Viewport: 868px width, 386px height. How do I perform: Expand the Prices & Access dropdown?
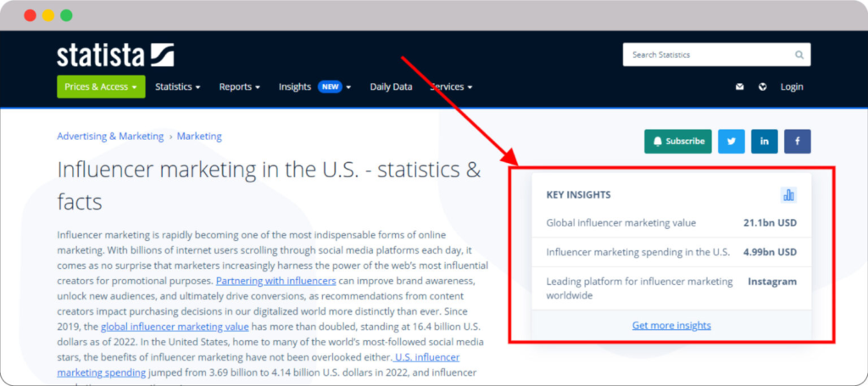pos(101,87)
